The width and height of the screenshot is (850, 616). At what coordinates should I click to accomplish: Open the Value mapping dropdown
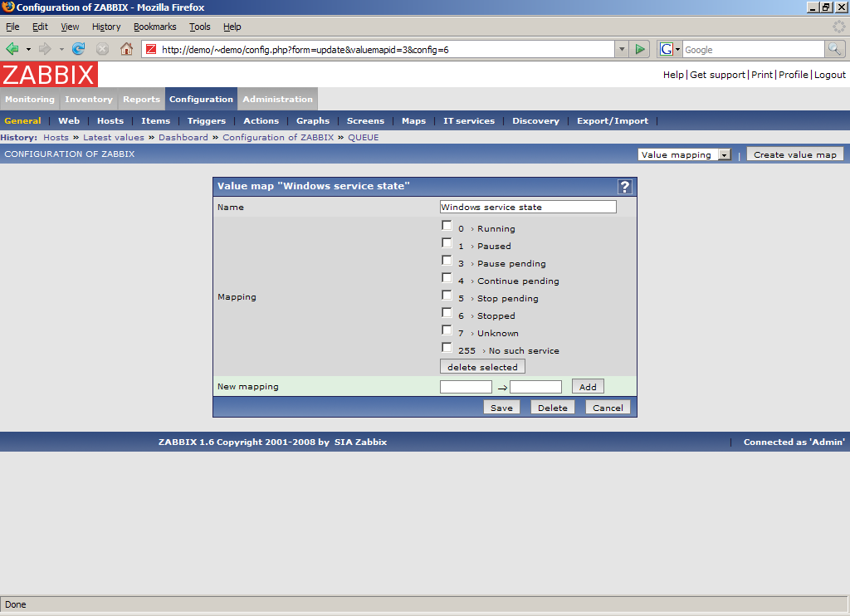685,154
